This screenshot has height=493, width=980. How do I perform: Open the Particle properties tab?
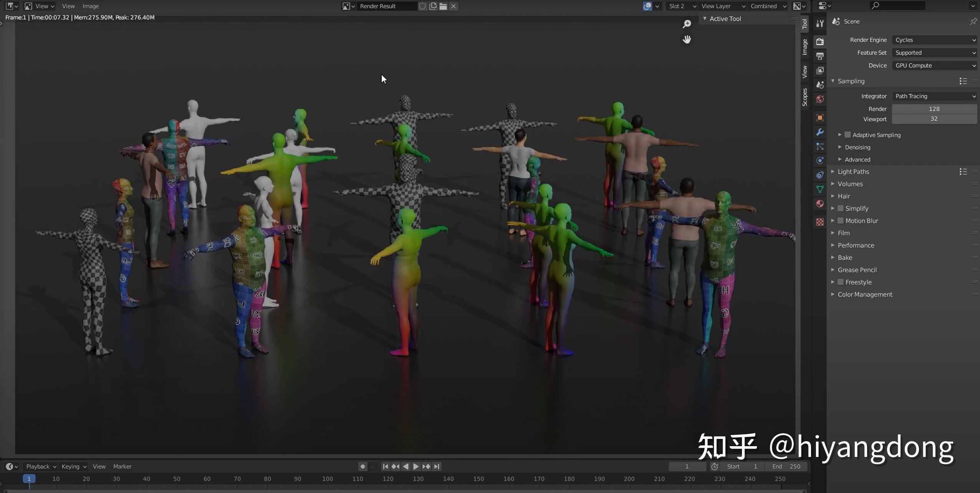pyautogui.click(x=820, y=146)
